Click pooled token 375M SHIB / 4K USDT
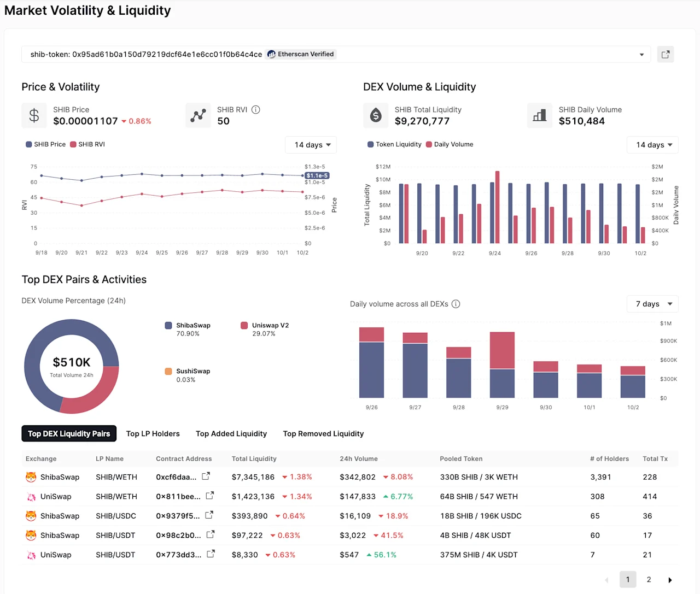Image resolution: width=700 pixels, height=594 pixels. tap(479, 555)
